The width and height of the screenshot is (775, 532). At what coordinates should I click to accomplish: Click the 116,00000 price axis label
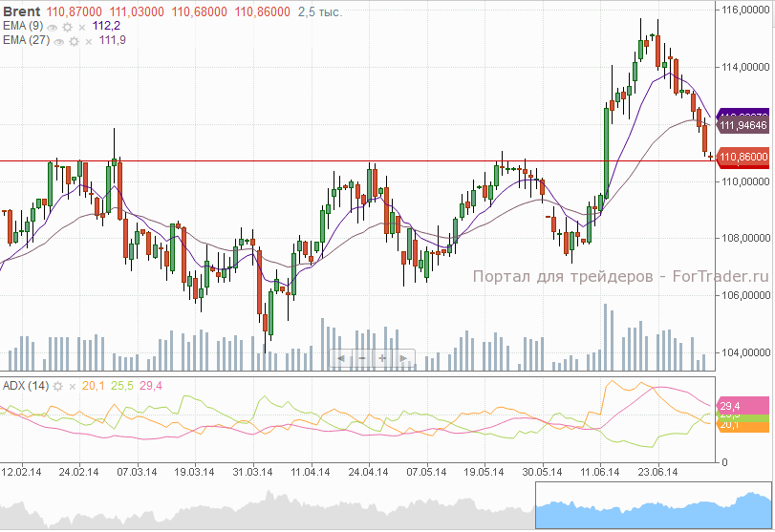[745, 10]
